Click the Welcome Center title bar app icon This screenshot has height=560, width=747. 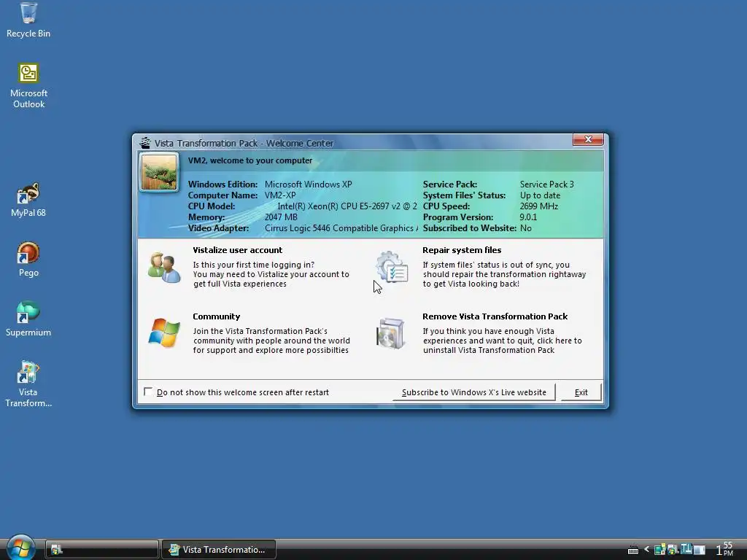tap(145, 143)
